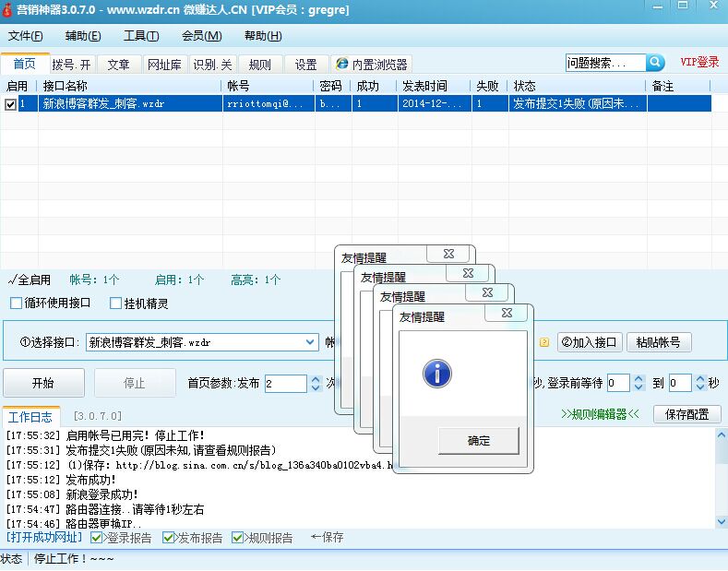Adjust the 登录前等待 seconds stepper
This screenshot has width=728, height=571.
(638, 383)
